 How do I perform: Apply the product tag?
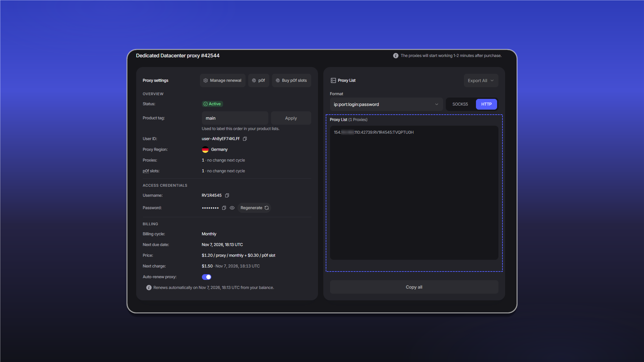[291, 118]
